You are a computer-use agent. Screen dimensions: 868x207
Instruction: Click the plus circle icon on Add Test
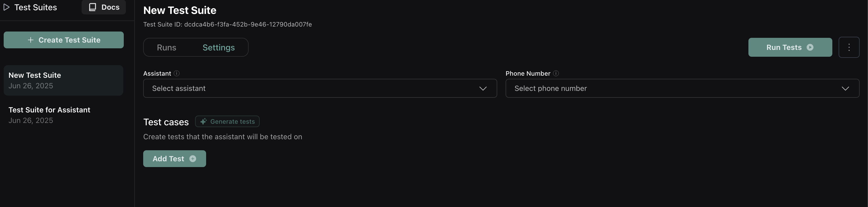(193, 159)
